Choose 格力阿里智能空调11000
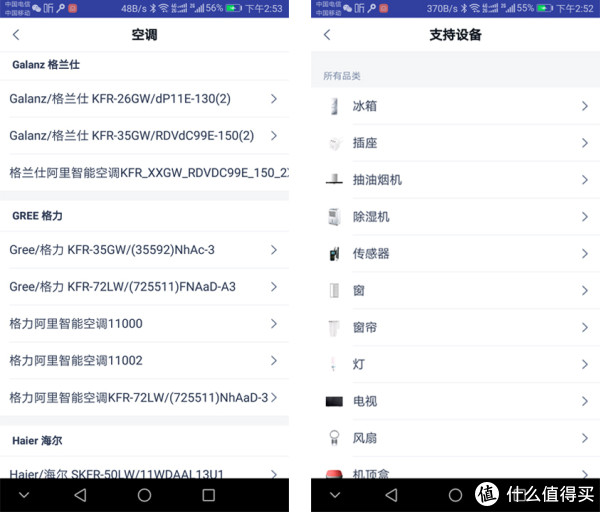This screenshot has width=600, height=512. coord(144,324)
